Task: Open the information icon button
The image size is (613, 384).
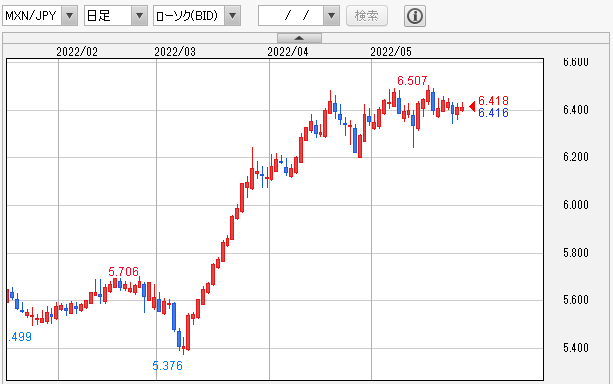Action: coord(415,16)
